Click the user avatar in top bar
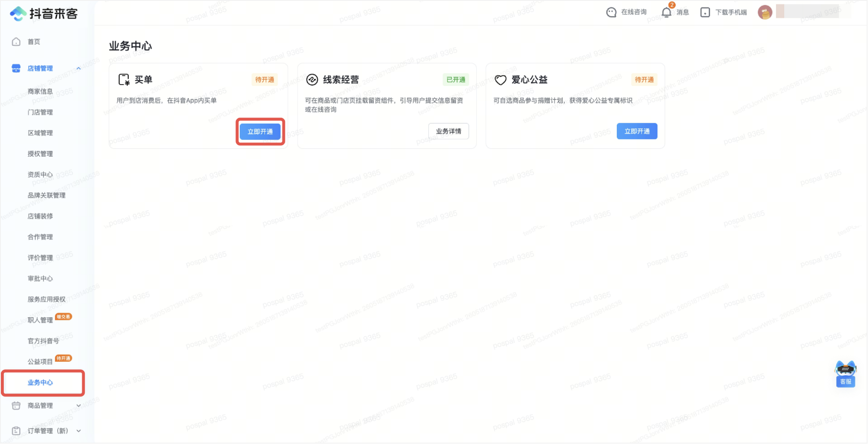 pyautogui.click(x=765, y=12)
